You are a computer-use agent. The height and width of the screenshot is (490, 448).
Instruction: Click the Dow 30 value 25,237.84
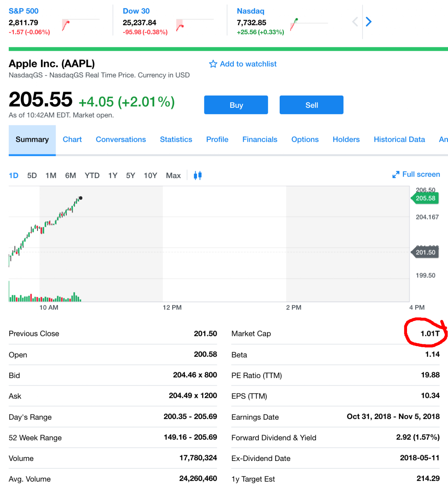tap(139, 23)
